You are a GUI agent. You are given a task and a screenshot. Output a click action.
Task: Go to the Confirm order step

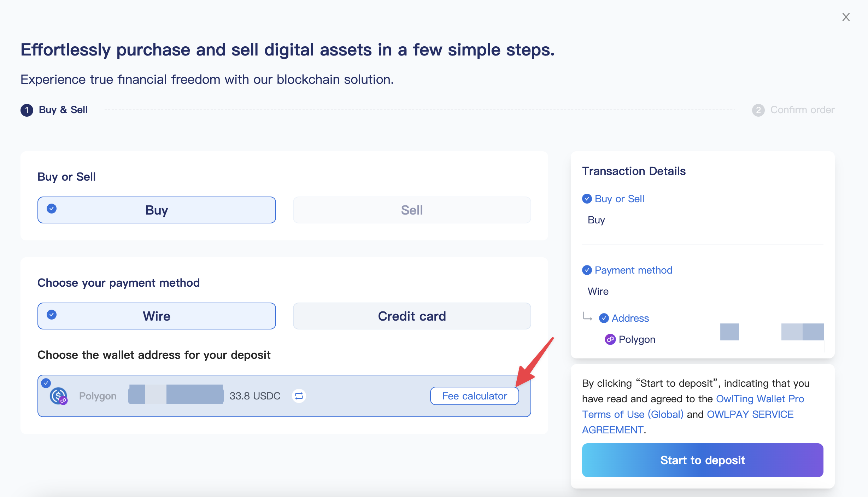802,110
